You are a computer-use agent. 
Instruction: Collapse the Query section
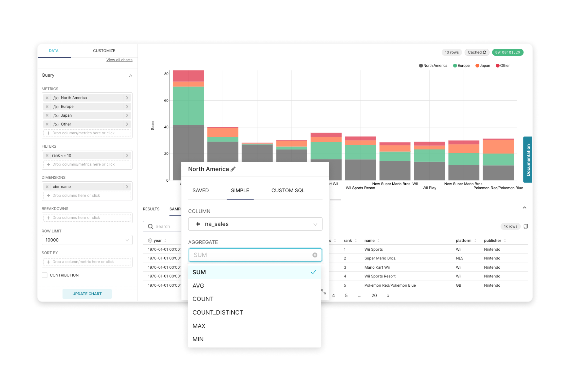coord(131,76)
